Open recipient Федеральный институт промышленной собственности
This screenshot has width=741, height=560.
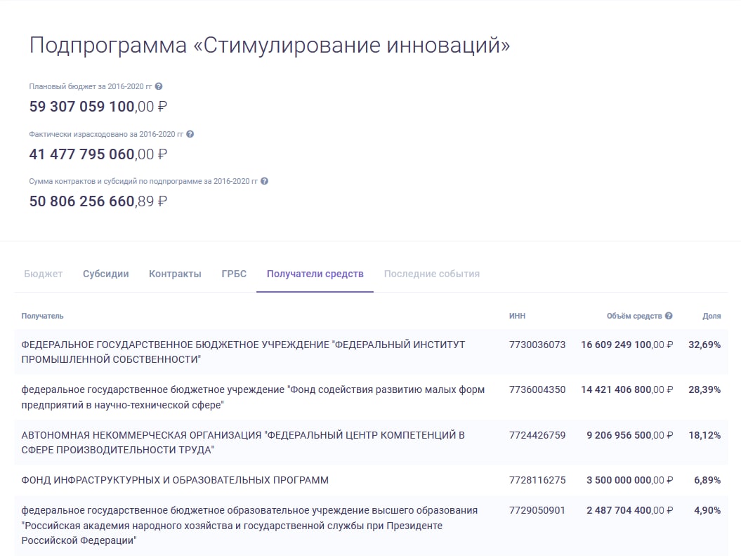click(243, 352)
